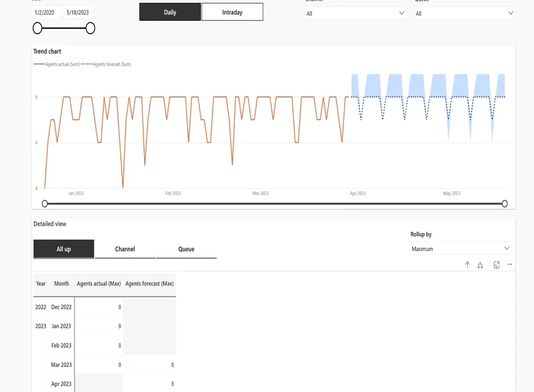
Task: Click the start date field 1/2/2020
Action: 46,12
